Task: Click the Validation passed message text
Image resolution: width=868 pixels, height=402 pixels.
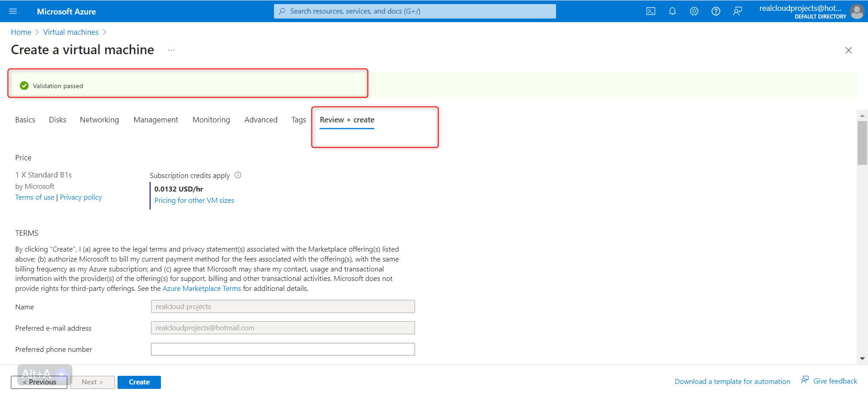Action: click(58, 86)
